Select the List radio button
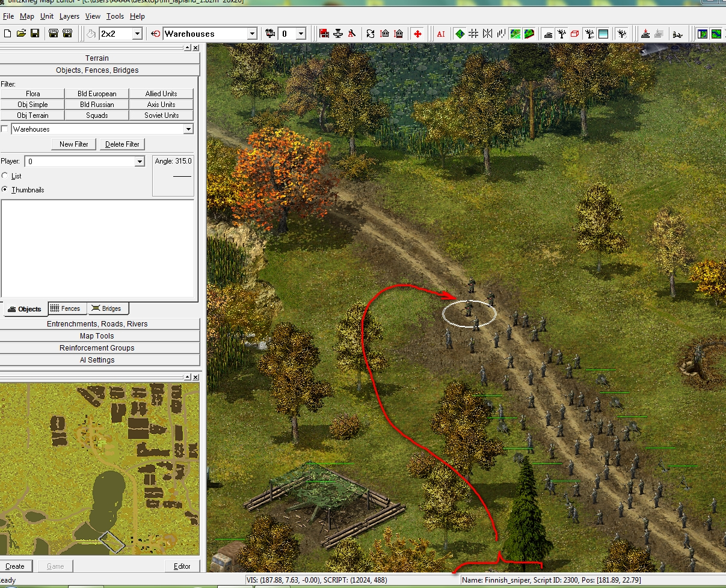 tap(5, 176)
